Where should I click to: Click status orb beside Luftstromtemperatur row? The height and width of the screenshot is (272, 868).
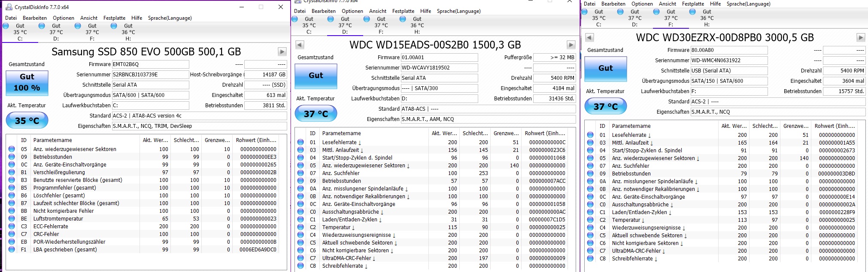coord(12,218)
